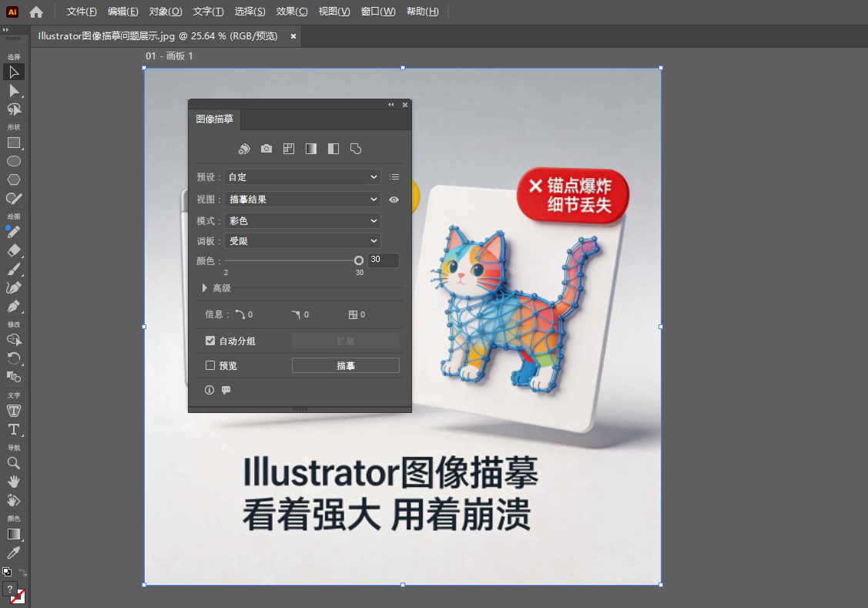Click the Black and White preset icon

point(333,149)
